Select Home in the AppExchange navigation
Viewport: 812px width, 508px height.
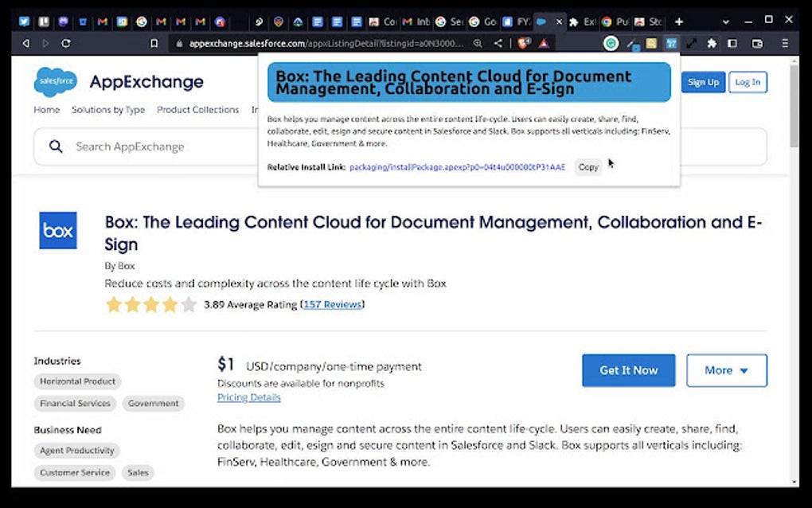46,110
